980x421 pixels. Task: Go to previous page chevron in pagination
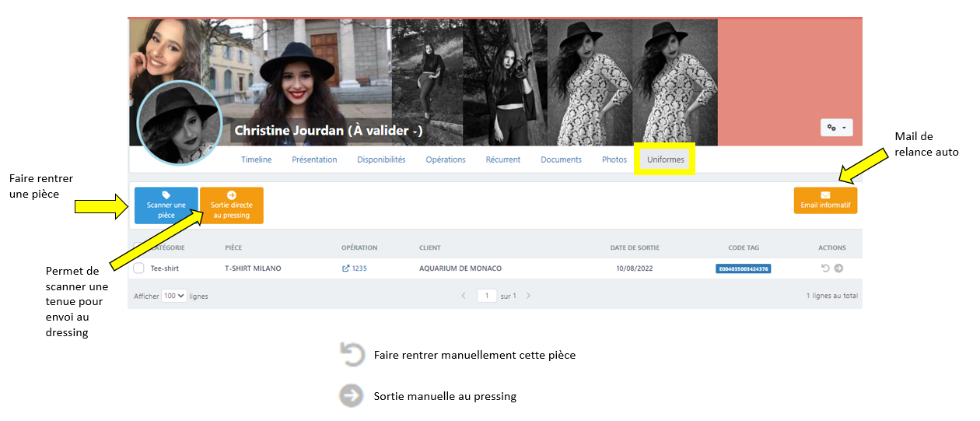pyautogui.click(x=464, y=296)
